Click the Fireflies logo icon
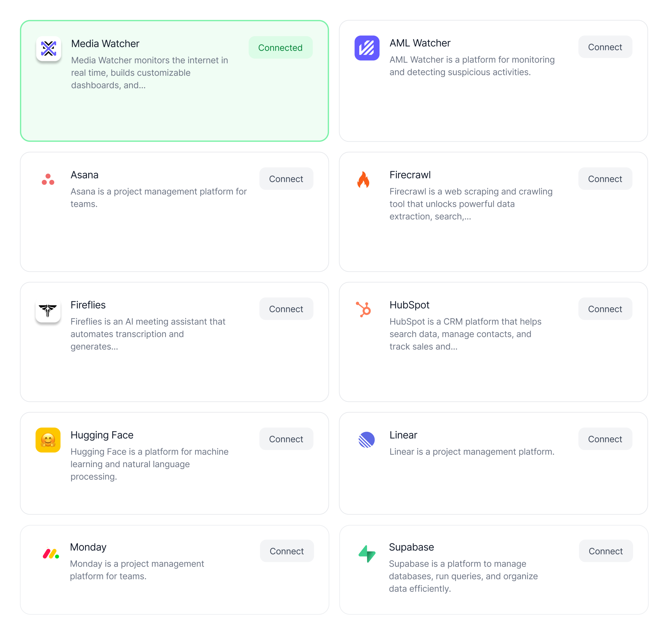Image resolution: width=668 pixels, height=644 pixels. click(48, 310)
